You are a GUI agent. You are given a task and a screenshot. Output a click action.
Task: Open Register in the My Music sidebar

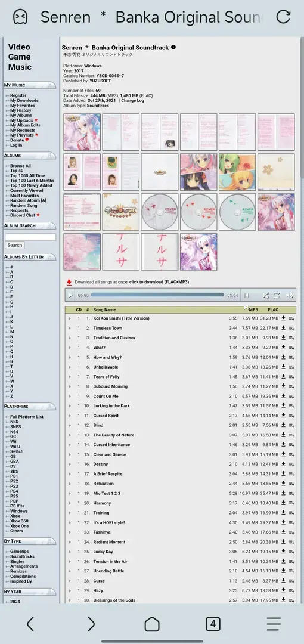click(18, 95)
